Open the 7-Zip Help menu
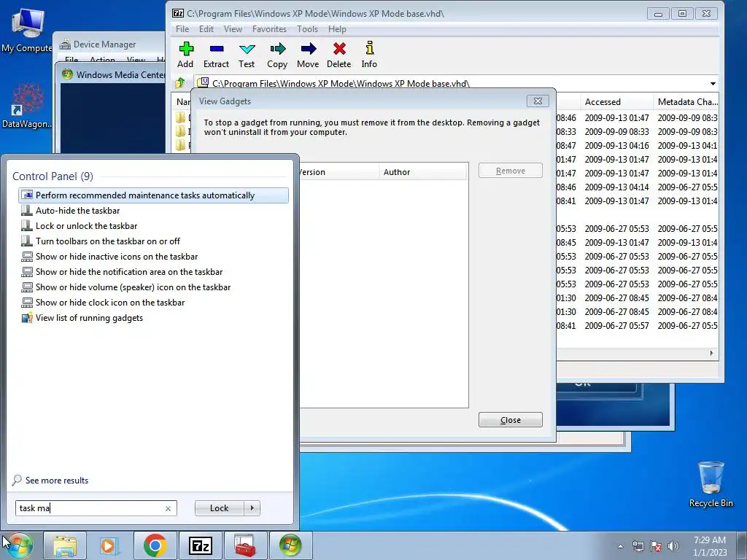Screen dimensions: 747x560 [x=337, y=29]
